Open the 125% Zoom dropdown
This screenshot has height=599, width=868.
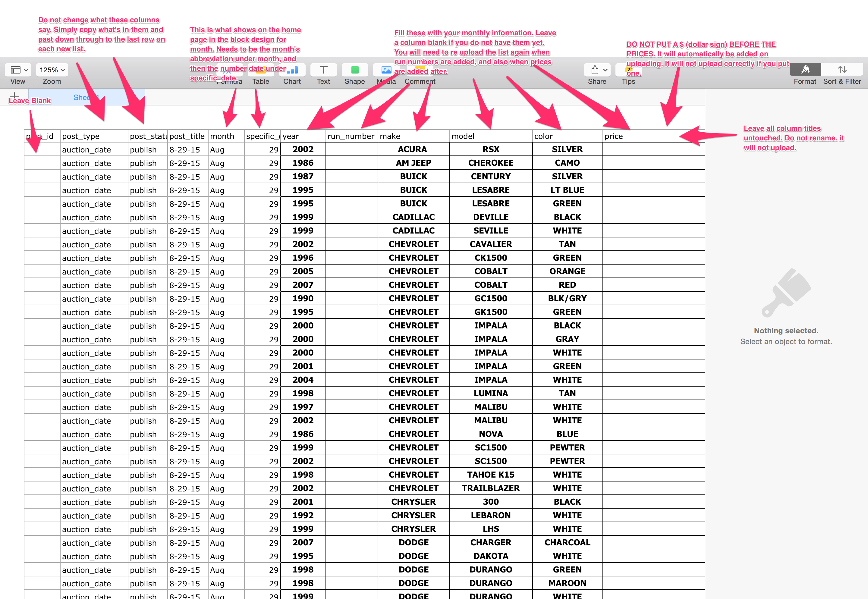click(x=52, y=70)
